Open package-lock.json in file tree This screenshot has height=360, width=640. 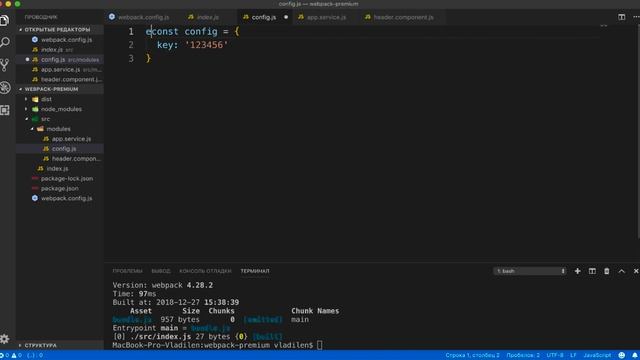[x=60, y=178]
